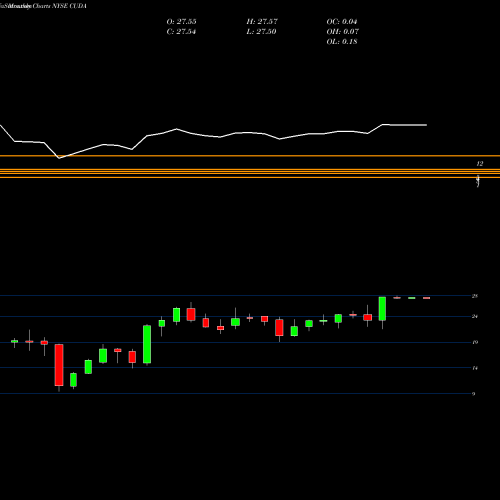
Task: Click the '28' price axis label
Action: click(x=475, y=296)
